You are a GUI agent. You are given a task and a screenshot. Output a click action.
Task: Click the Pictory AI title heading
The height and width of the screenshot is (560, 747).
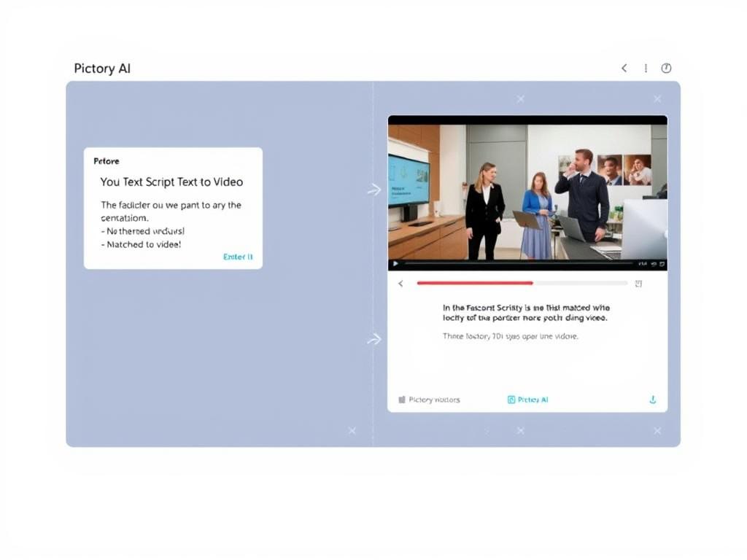pos(101,67)
